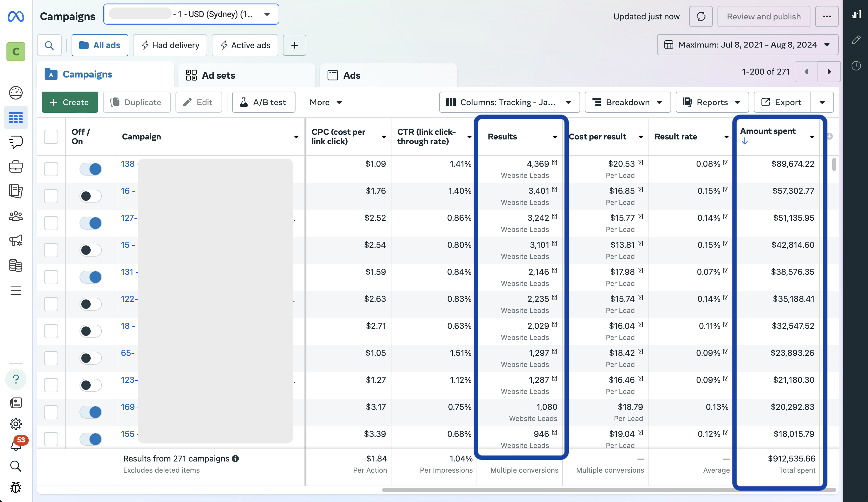
Task: Open the Account overview gauge icon
Action: coord(16,92)
